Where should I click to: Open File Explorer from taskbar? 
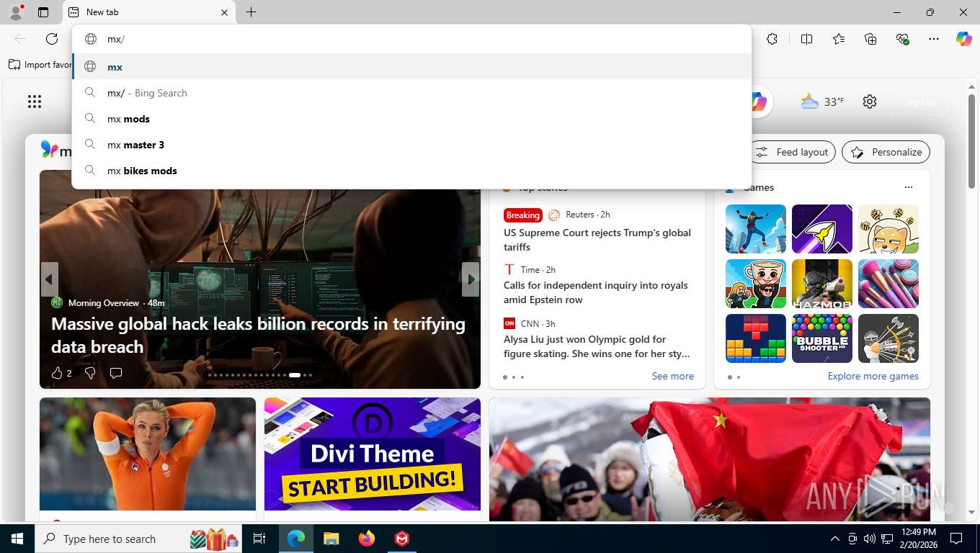click(x=331, y=539)
